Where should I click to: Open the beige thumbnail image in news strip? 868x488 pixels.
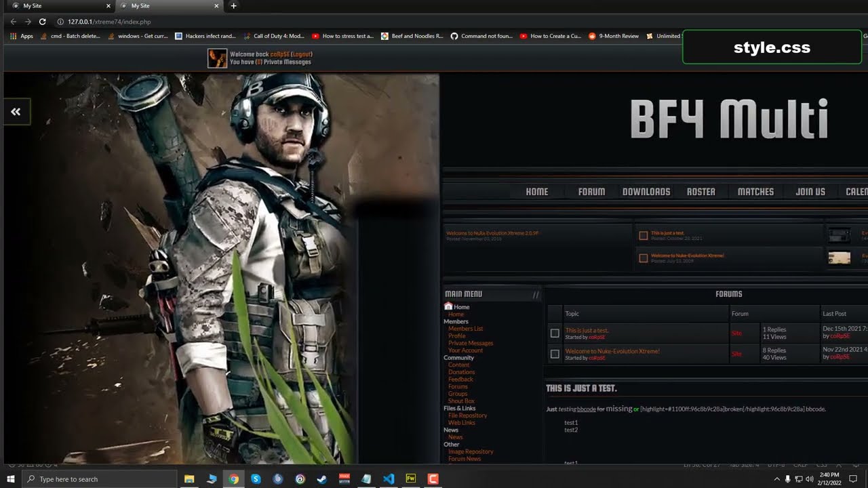[839, 258]
